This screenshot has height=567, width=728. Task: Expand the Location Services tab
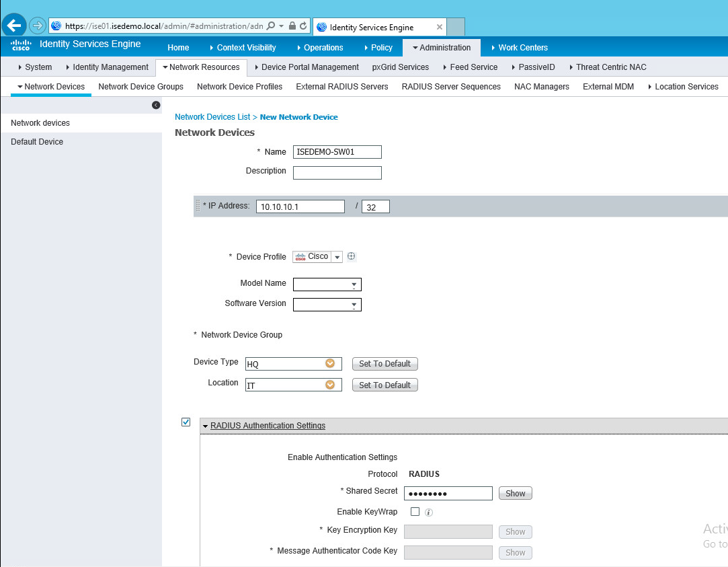(x=684, y=86)
